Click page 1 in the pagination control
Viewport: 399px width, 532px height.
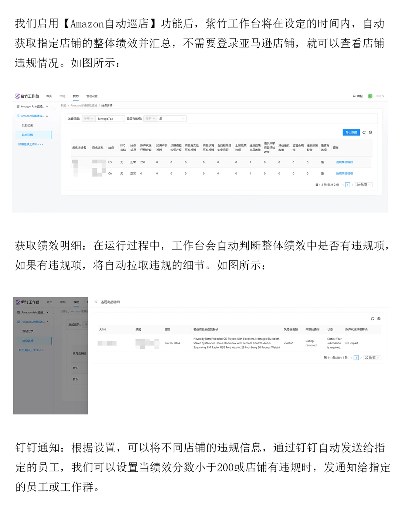pos(347,184)
